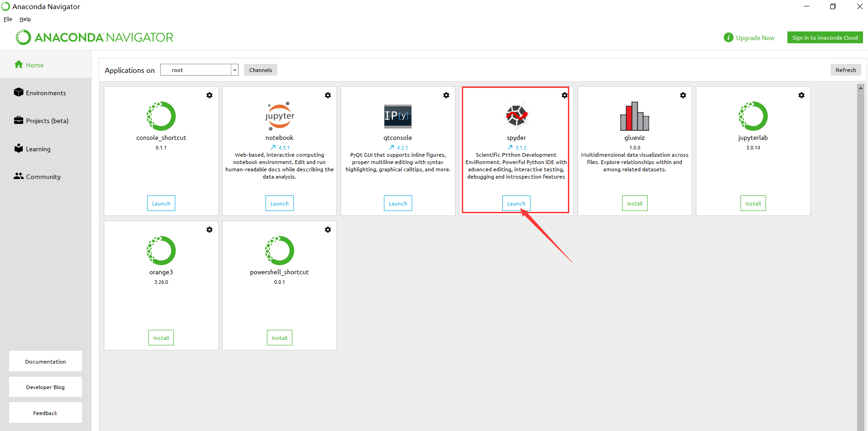Click the console_shortcut application logo

coord(161,116)
